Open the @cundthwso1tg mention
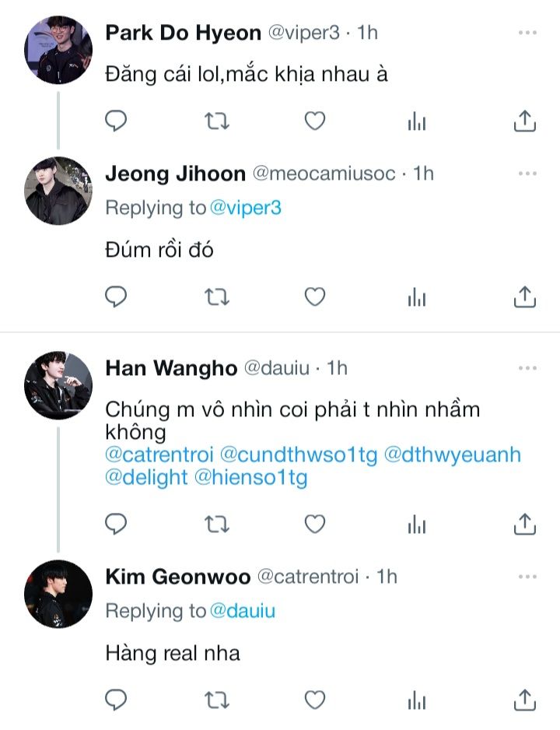The width and height of the screenshot is (560, 730). (299, 454)
